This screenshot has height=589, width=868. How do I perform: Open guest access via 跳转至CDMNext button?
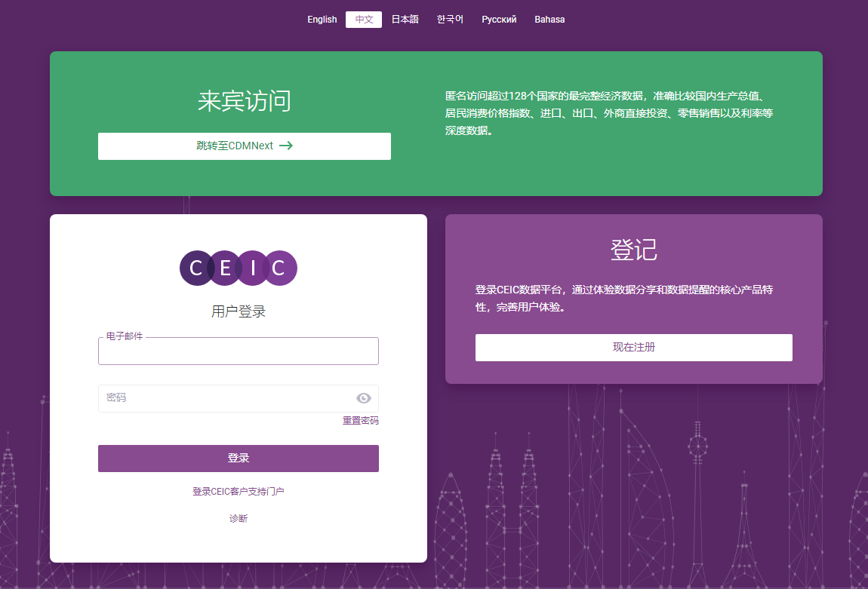[x=244, y=146]
